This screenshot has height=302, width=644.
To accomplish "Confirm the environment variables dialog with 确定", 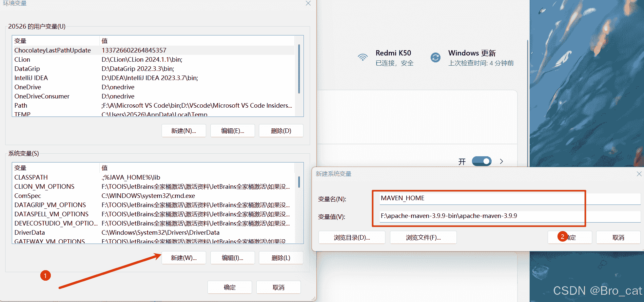I will tap(229, 287).
